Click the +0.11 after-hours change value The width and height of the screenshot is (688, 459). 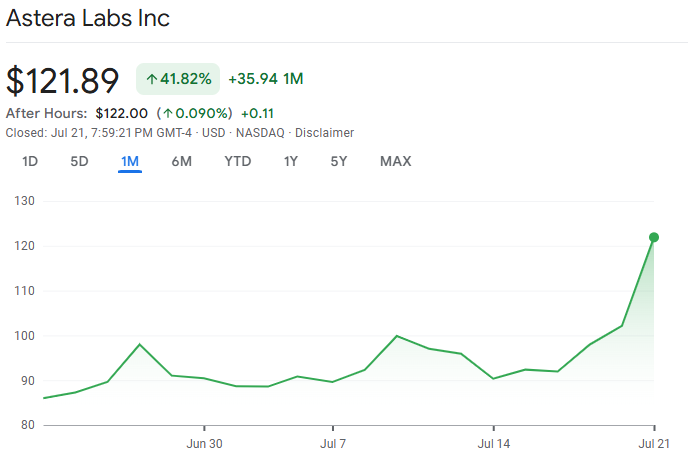(258, 114)
